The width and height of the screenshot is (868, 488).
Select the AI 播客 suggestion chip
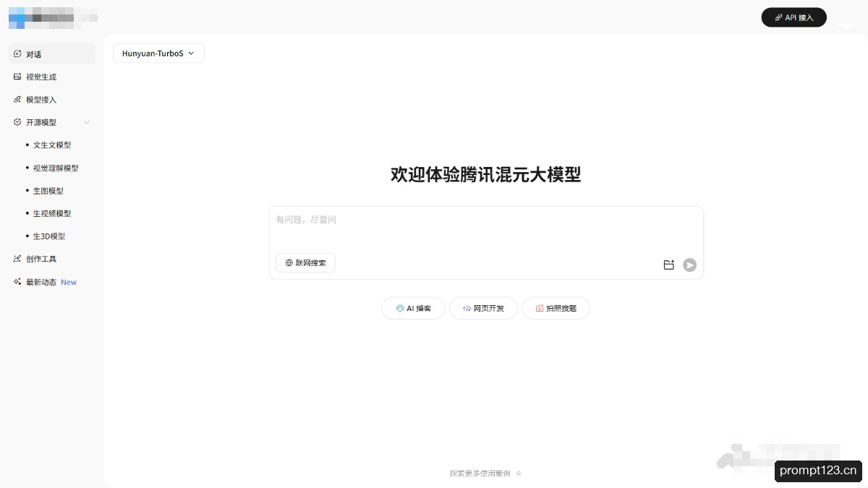[x=413, y=309]
